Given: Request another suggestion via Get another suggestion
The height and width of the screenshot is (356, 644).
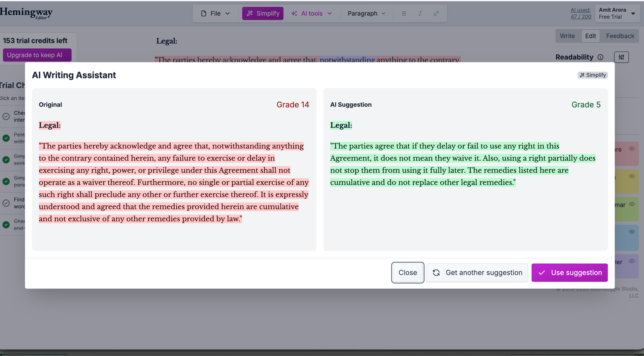Looking at the screenshot, I should tap(477, 273).
